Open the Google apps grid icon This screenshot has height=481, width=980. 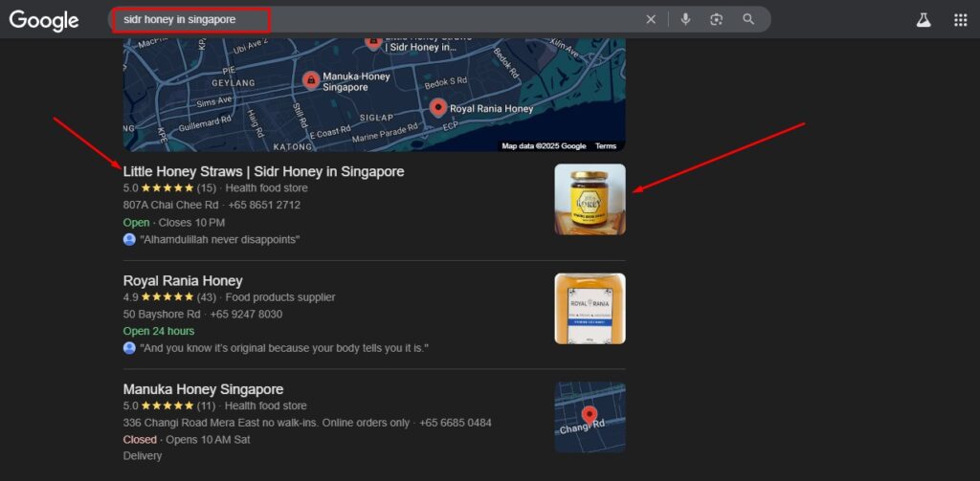click(961, 20)
